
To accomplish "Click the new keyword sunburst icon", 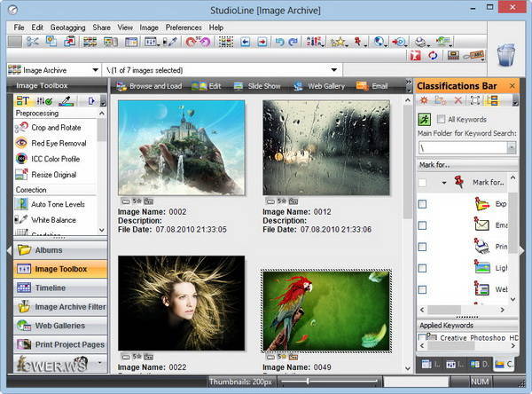I will 424,100.
